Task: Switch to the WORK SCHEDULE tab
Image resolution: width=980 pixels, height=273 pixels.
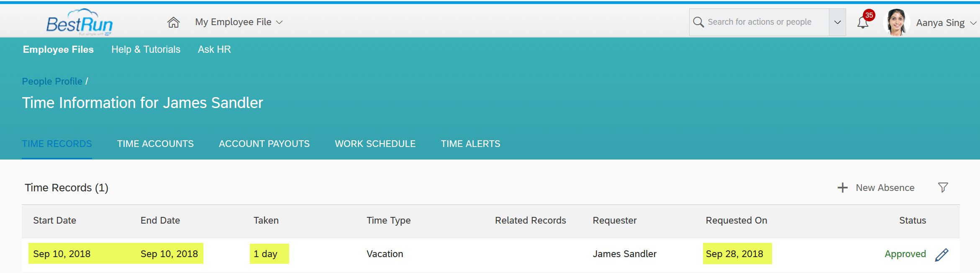Action: [375, 144]
